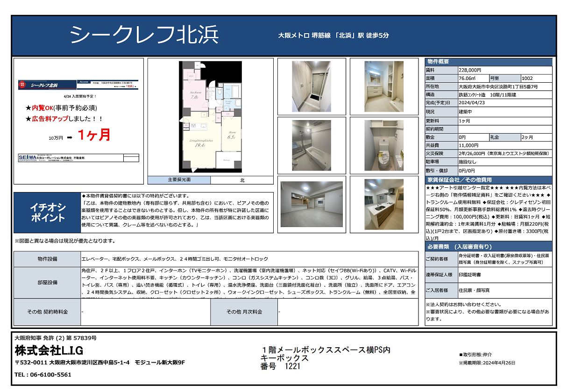567x392 pixels.
Task: Click the ★広告料アップしました line
Action: point(64,120)
